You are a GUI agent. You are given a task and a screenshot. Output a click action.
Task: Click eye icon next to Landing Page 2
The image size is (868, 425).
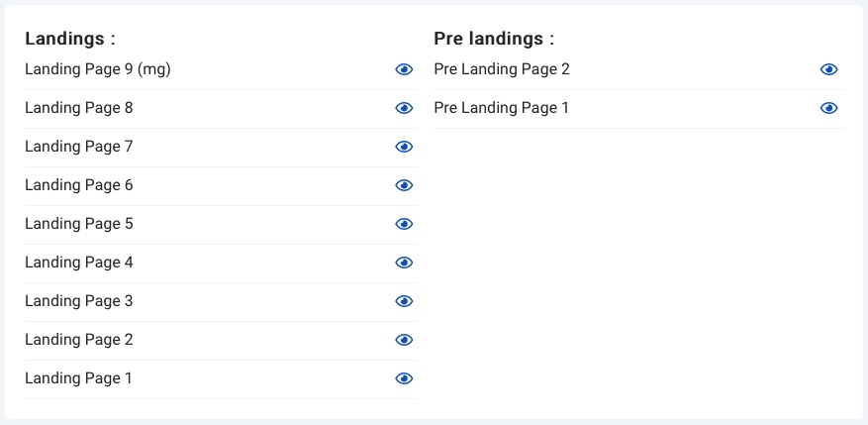click(404, 340)
